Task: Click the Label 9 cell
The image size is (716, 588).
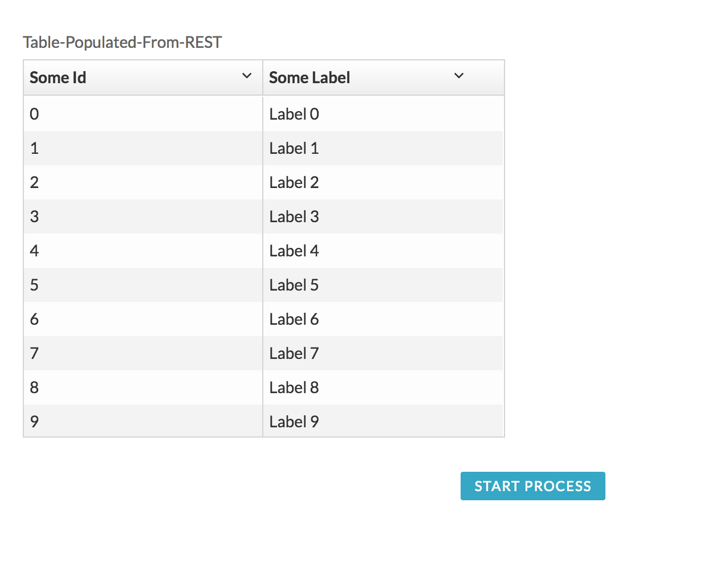Action: [383, 421]
